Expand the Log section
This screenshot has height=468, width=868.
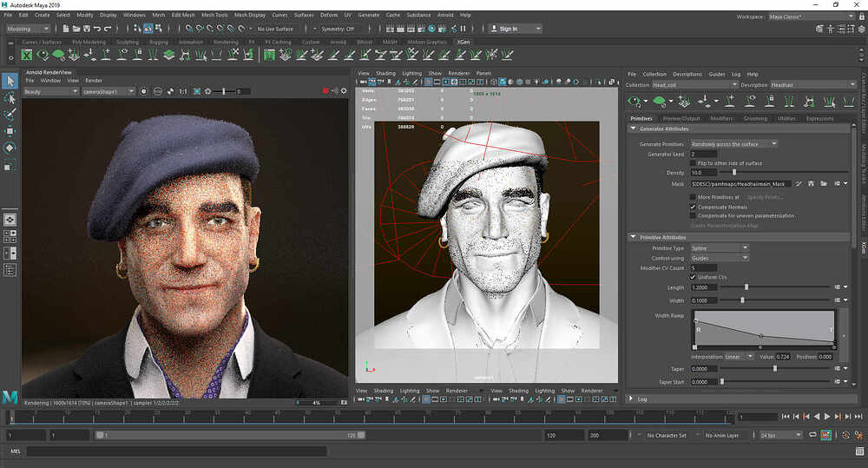tap(630, 399)
